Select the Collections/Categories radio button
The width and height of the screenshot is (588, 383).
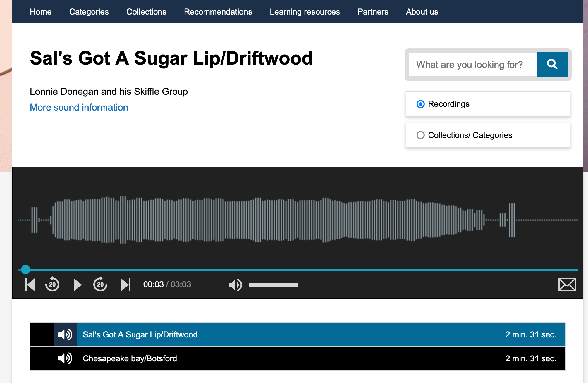point(420,135)
